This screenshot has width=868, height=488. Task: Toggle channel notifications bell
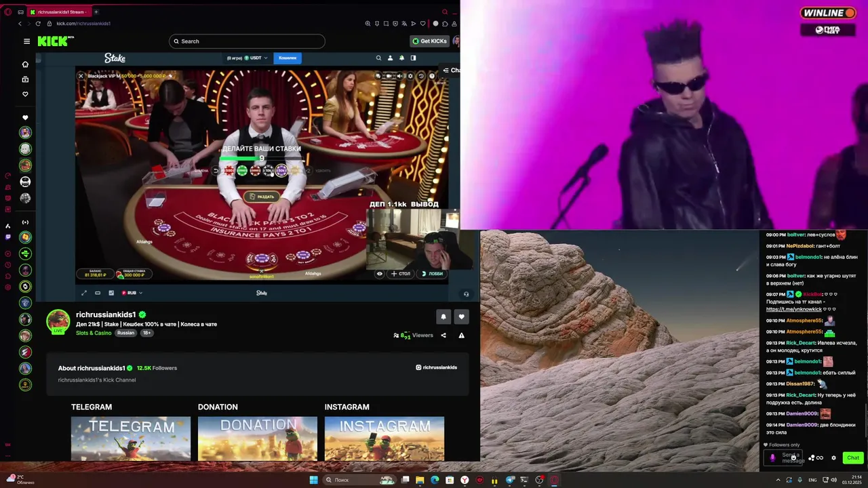[x=443, y=317]
